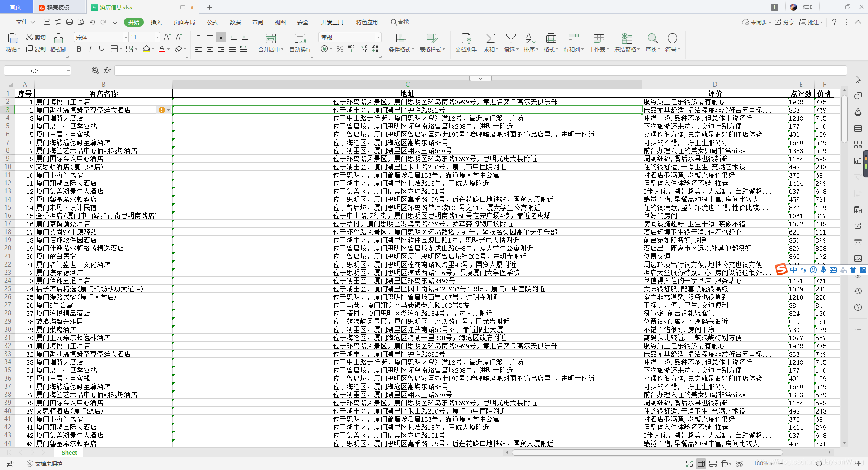Click the fx insert function icon
Image resolution: width=868 pixels, height=470 pixels.
tap(107, 70)
